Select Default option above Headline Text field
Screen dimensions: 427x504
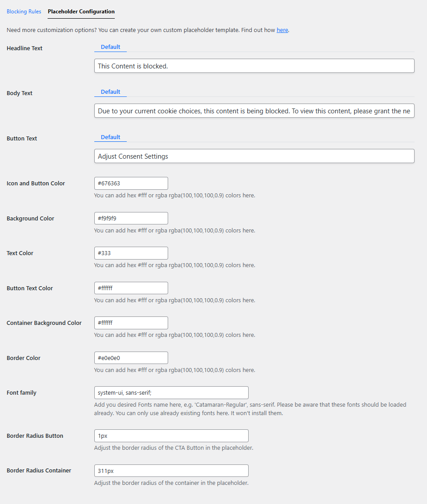(x=110, y=47)
